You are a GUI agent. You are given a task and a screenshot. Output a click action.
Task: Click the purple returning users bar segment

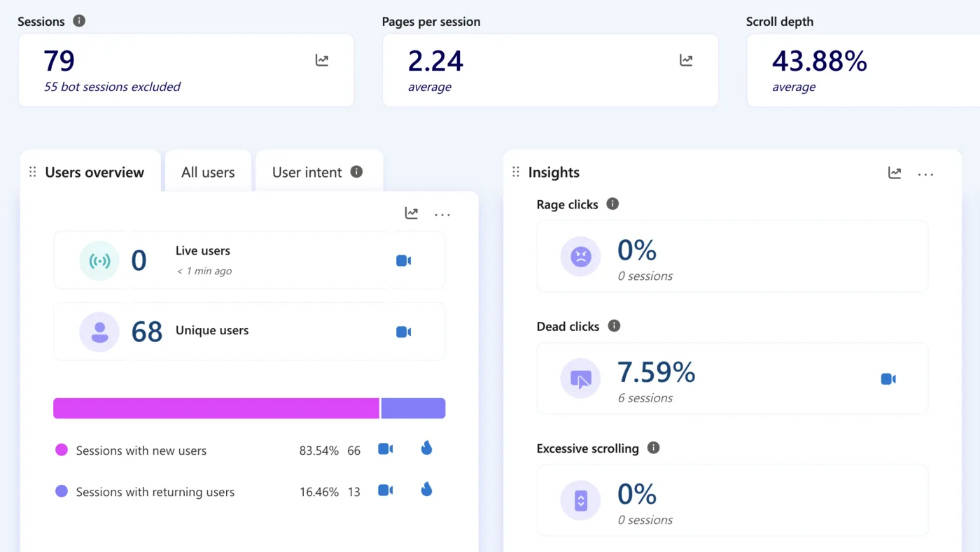413,409
